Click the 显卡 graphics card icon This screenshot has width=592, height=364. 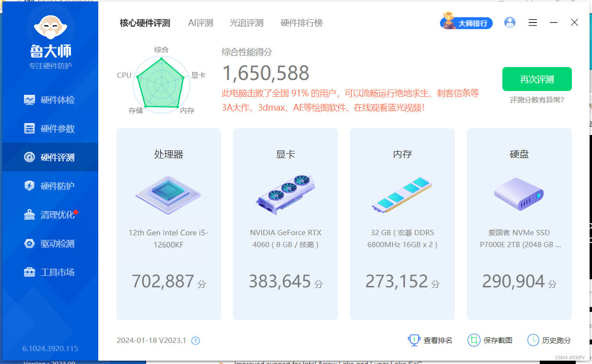[x=285, y=194]
